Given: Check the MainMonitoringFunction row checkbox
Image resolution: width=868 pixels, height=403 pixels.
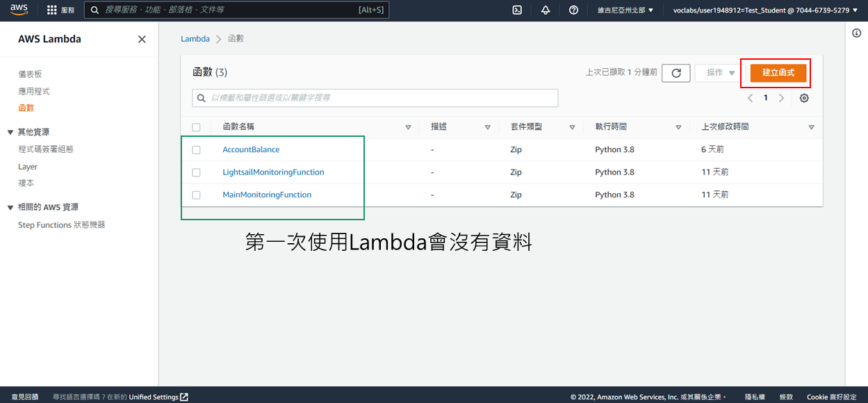Looking at the screenshot, I should [196, 195].
